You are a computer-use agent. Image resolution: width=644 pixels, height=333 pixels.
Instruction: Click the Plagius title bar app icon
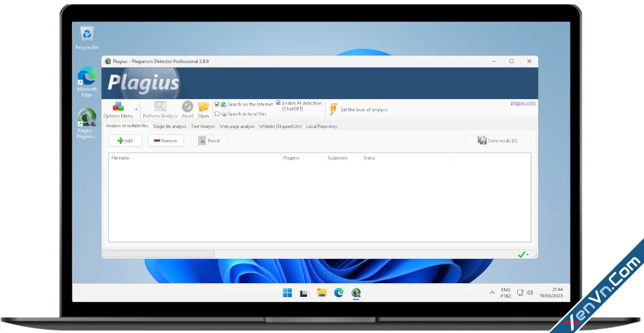[x=108, y=61]
